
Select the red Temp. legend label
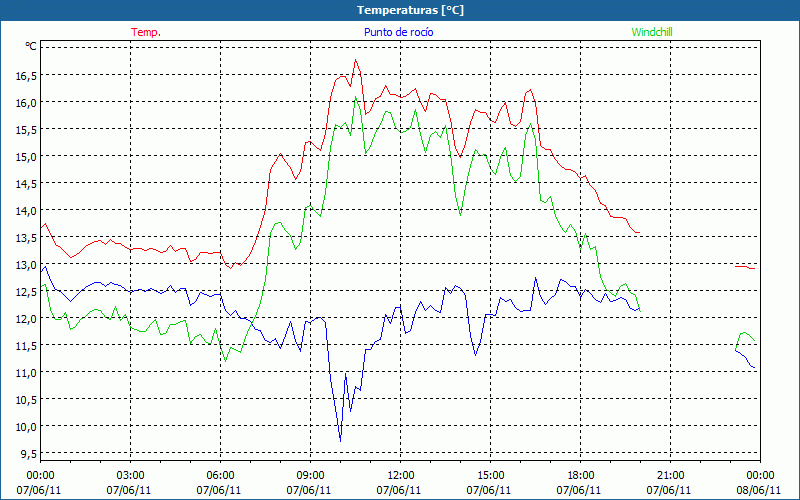pos(146,32)
